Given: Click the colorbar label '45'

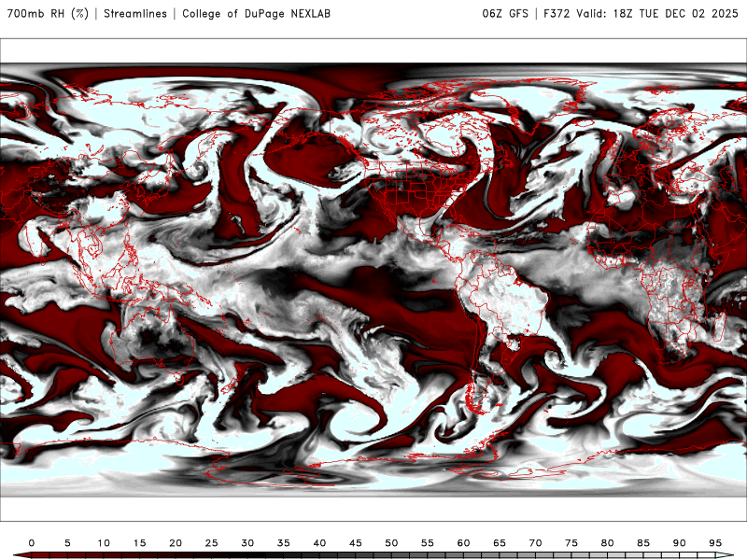Looking at the screenshot, I should click(x=356, y=543).
